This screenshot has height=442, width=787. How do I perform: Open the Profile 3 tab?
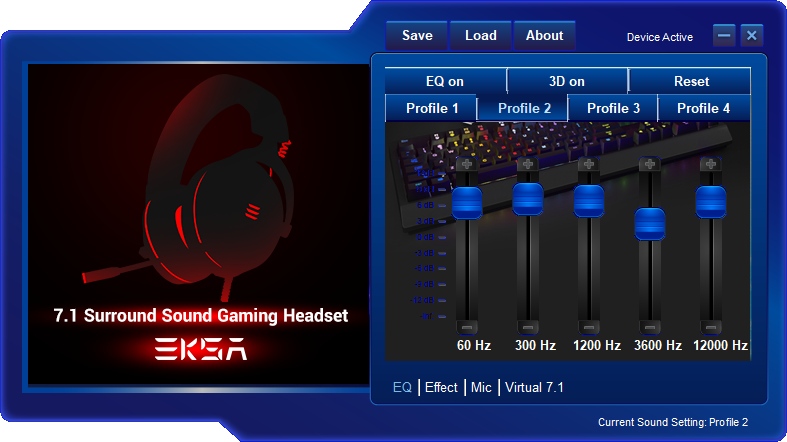pos(613,108)
